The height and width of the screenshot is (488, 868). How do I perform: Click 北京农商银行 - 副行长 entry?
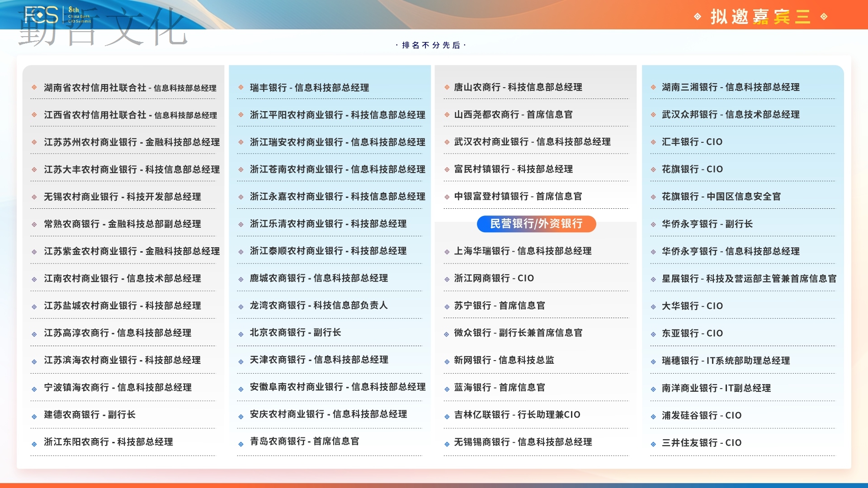pos(296,332)
